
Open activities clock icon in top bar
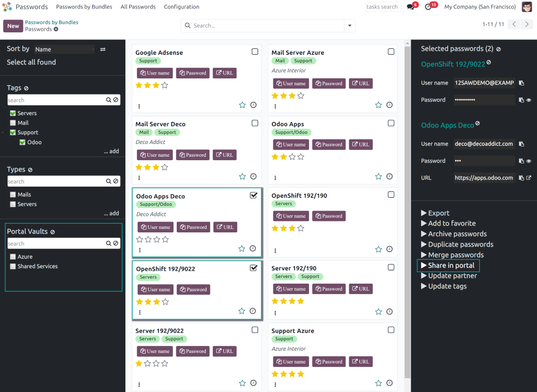click(428, 7)
